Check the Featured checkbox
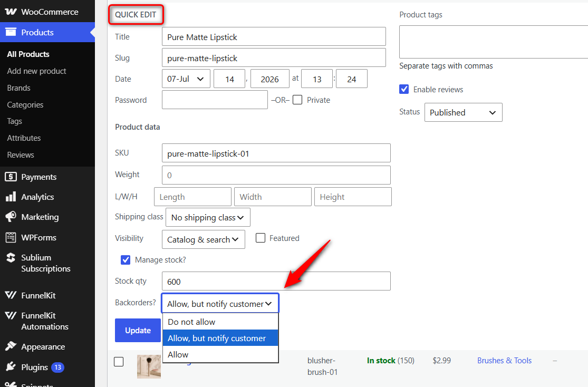The height and width of the screenshot is (387, 588). point(261,238)
